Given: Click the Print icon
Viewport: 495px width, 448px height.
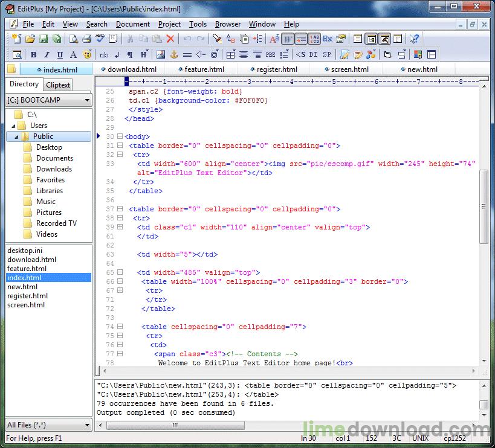Looking at the screenshot, I should pos(87,39).
